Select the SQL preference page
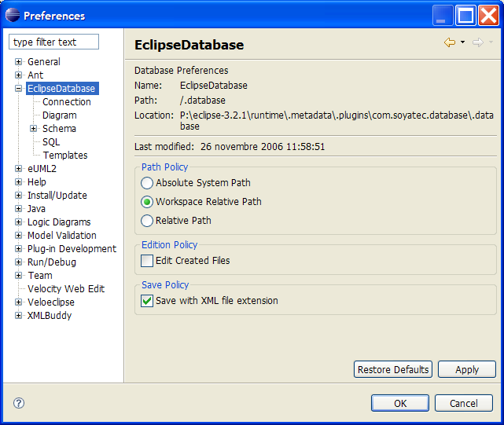Image resolution: width=504 pixels, height=425 pixels. coord(51,142)
